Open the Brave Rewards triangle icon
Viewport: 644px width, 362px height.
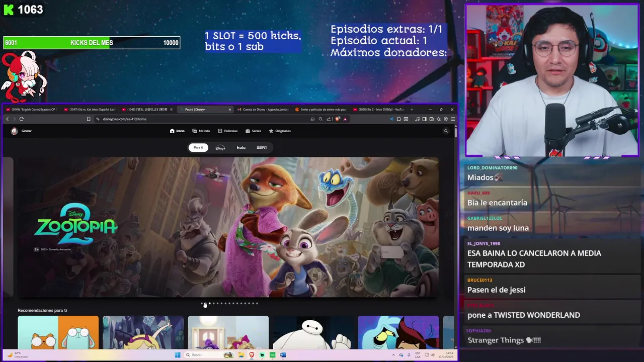click(x=345, y=119)
